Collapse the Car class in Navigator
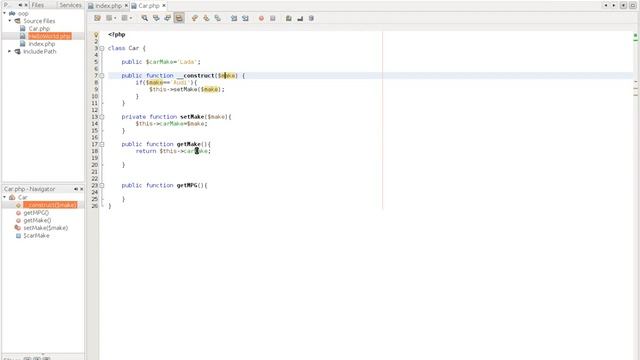Image resolution: width=640 pixels, height=360 pixels. point(4,197)
